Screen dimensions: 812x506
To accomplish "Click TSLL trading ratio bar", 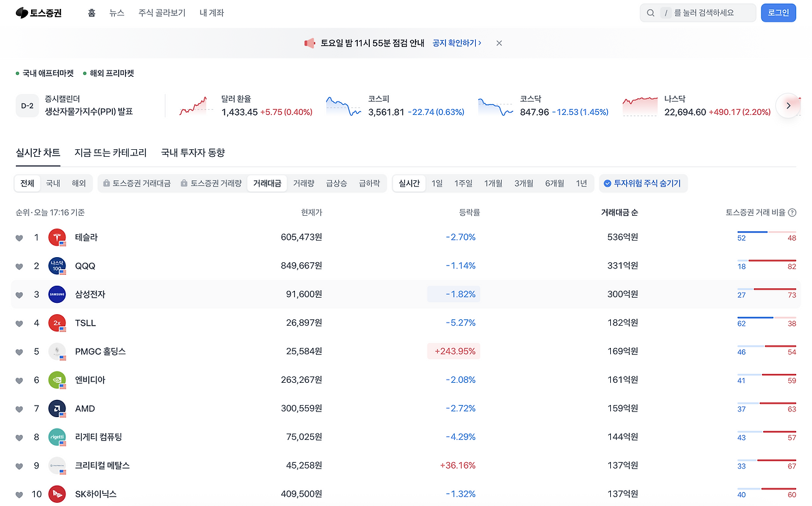I will [x=766, y=318].
